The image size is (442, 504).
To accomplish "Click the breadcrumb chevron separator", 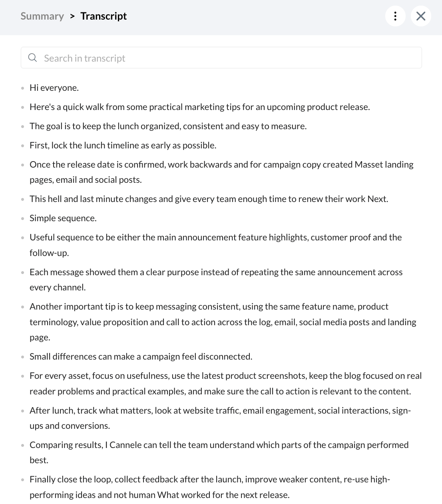I will click(72, 16).
